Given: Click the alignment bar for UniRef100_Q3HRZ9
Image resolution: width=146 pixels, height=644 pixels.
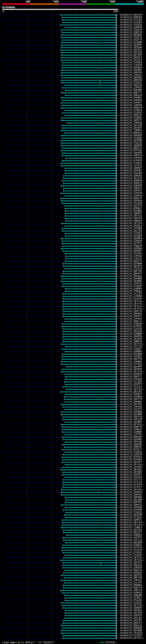Looking at the screenshot, I should (x=92, y=123).
